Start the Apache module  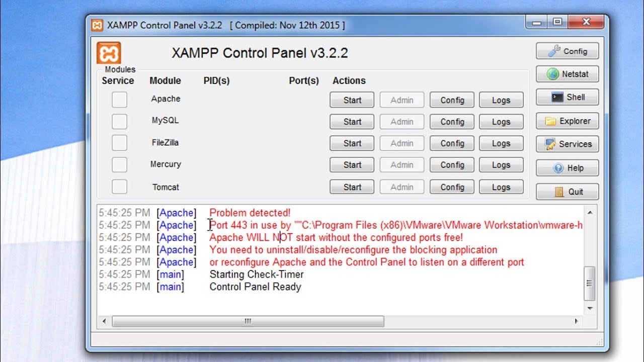352,100
